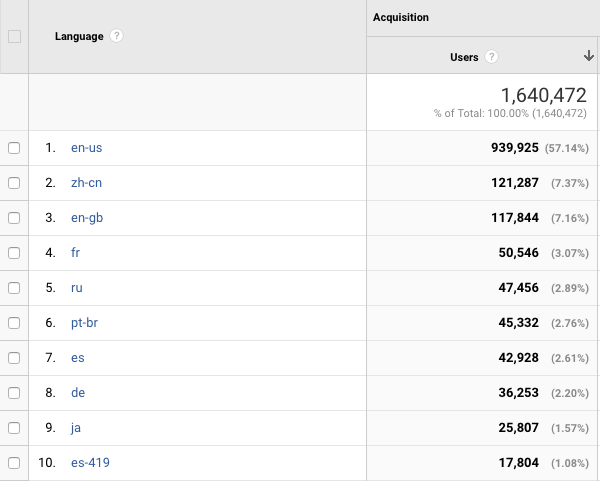Follow the es-419 language link
The image size is (600, 482).
[90, 462]
